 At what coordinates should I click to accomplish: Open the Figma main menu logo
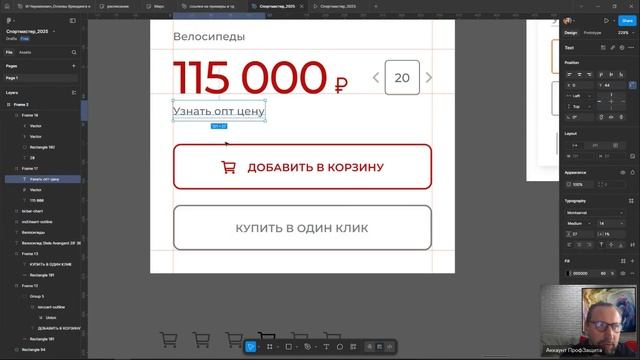click(9, 20)
